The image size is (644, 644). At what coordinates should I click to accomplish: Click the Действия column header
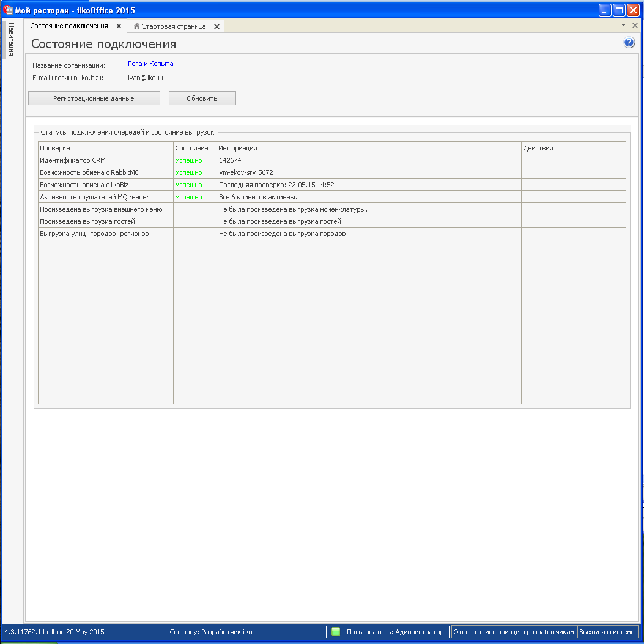pos(572,148)
